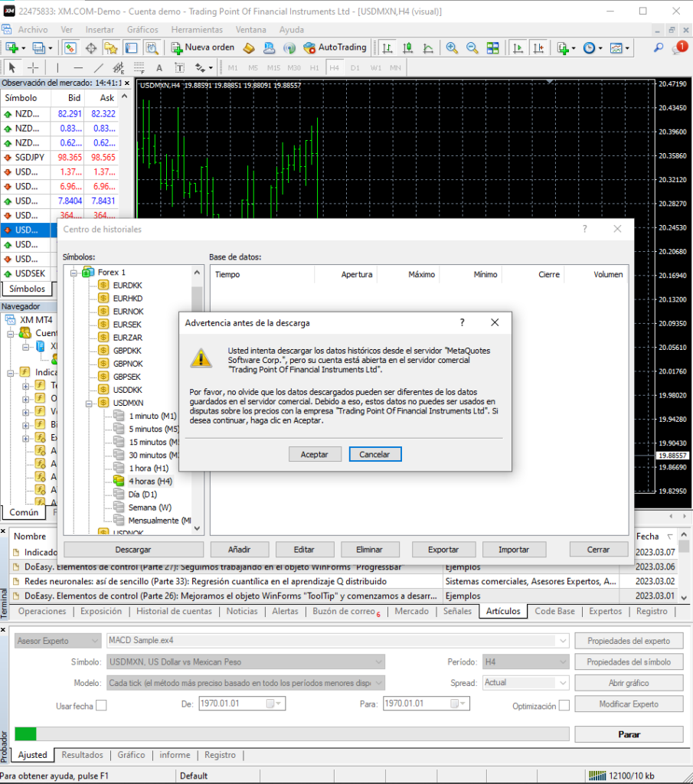The image size is (693, 784).
Task: Select the cursor arrow tool
Action: (x=12, y=67)
